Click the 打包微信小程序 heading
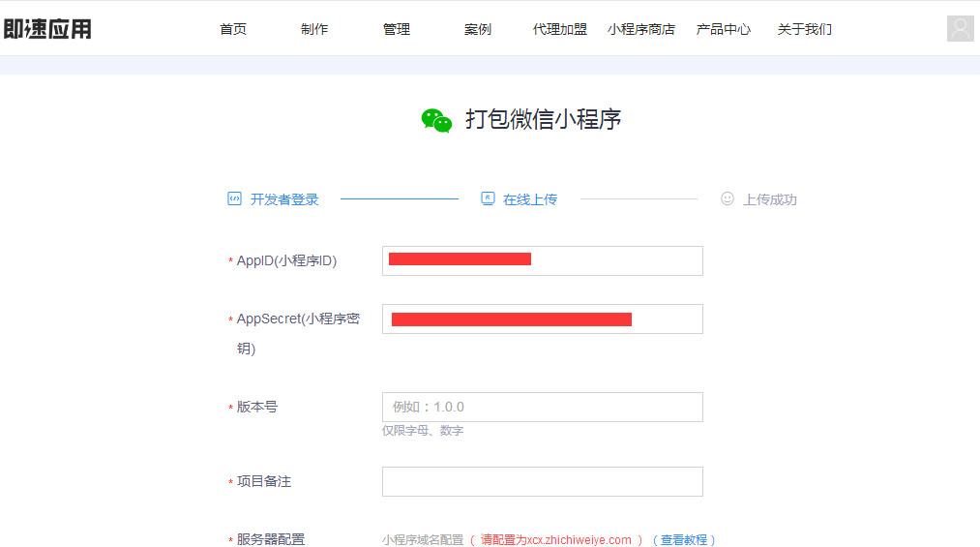Image resolution: width=980 pixels, height=547 pixels. pos(543,119)
